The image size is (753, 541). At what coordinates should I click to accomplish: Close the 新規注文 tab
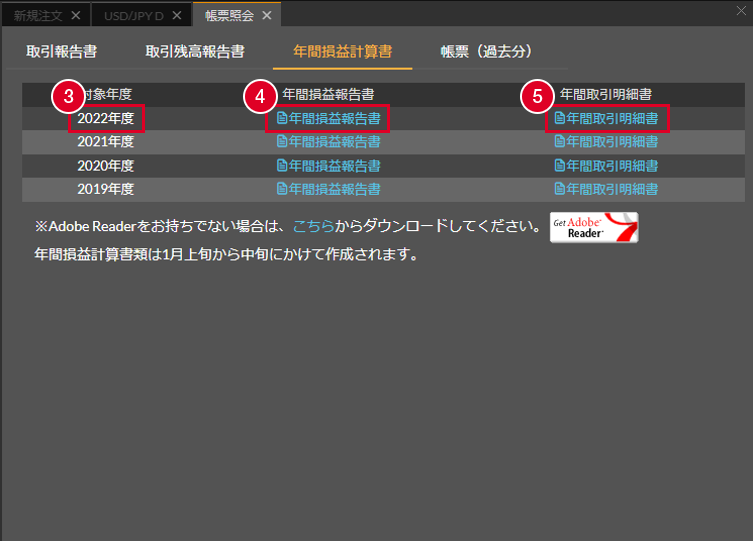click(76, 16)
